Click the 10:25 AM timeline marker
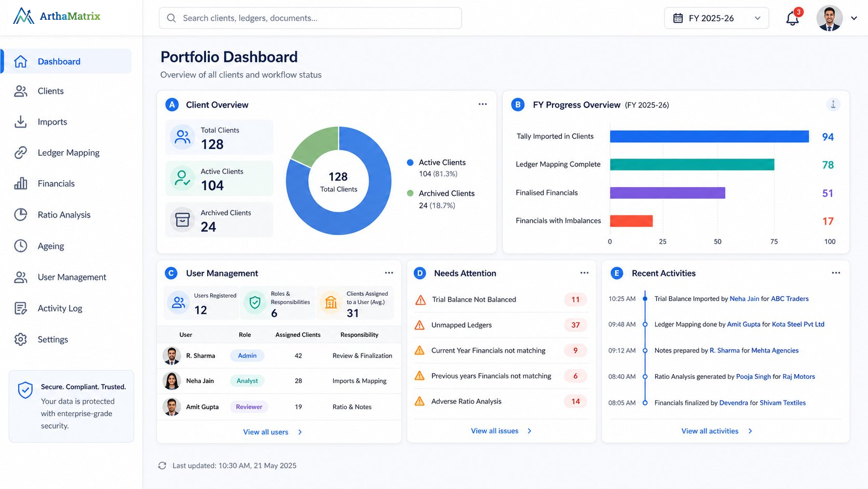This screenshot has width=868, height=489. (x=645, y=299)
